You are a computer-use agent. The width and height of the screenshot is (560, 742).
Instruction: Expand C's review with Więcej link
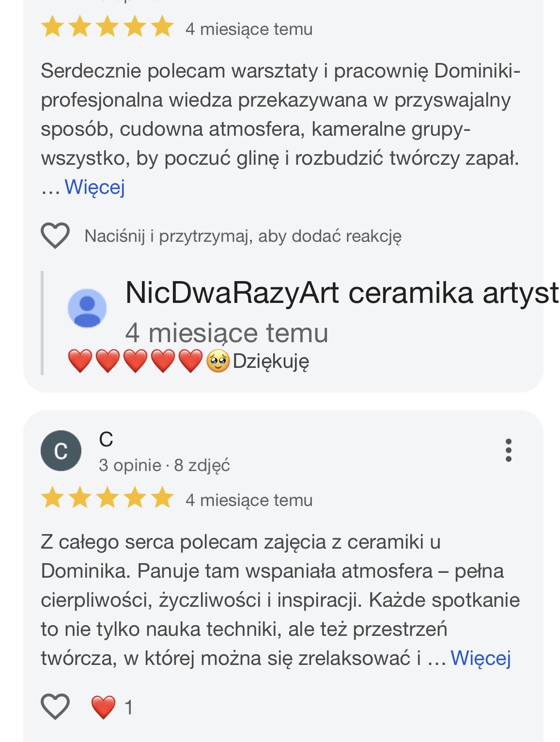click(481, 658)
